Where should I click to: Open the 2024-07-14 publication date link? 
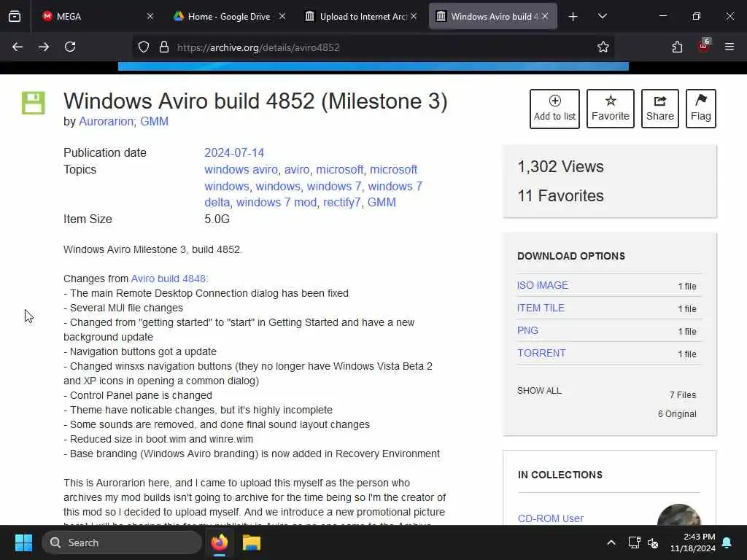234,153
